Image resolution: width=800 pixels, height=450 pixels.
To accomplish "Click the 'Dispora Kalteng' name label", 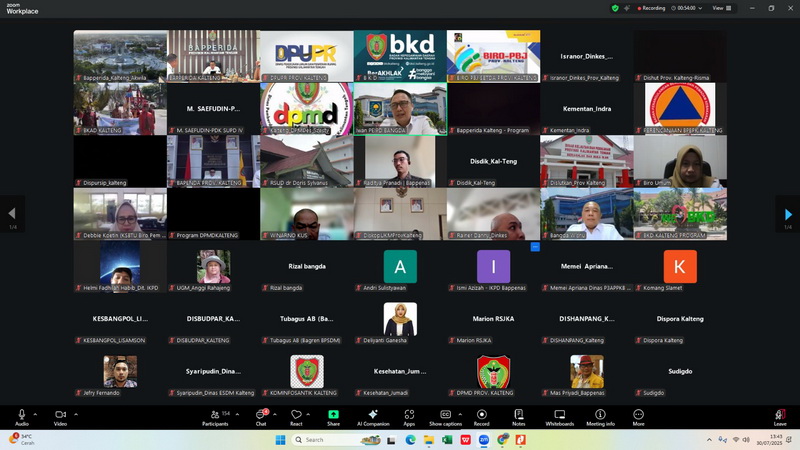I will (x=663, y=340).
